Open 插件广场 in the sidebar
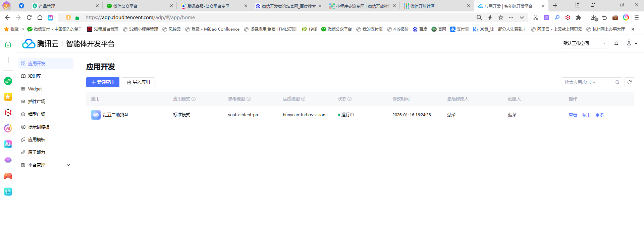 point(46,102)
